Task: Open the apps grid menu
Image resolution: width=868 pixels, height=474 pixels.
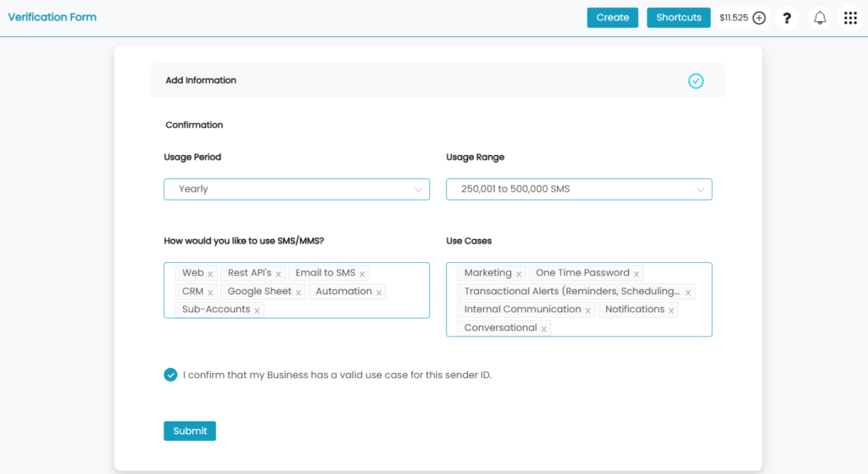Action: click(x=850, y=18)
